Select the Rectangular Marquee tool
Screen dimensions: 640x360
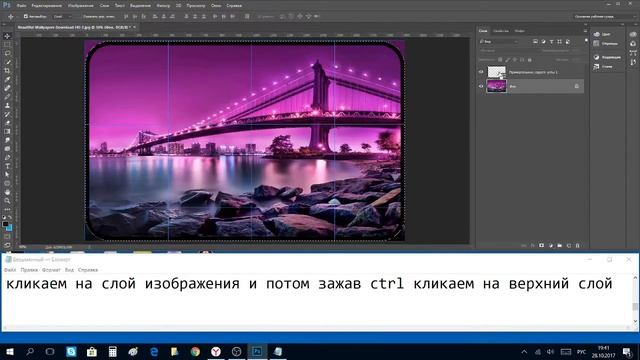coord(7,44)
